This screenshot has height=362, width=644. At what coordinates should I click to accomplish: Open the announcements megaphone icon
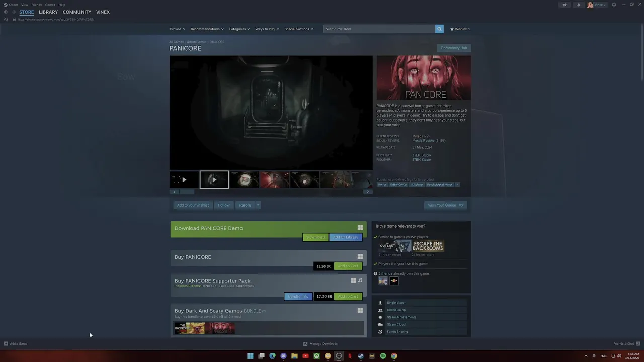(564, 5)
